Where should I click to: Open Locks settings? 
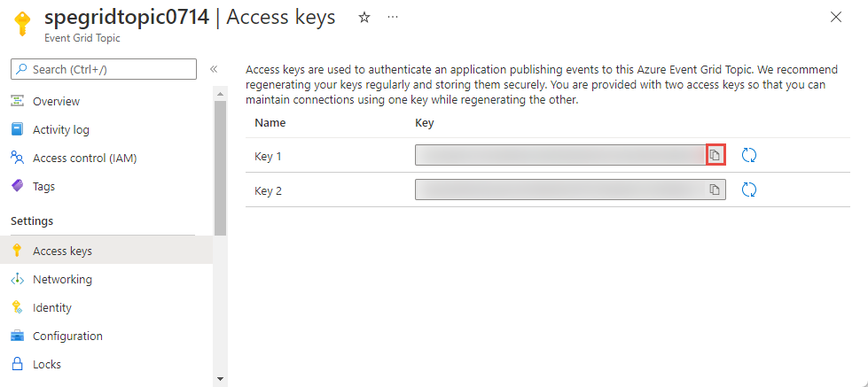(x=47, y=364)
